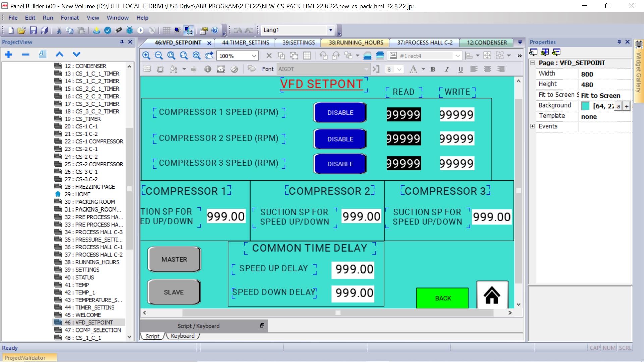Viewport: 644px width, 362px height.
Task: Click the Move Page Up arrow in ProjectView
Action: pos(59,54)
